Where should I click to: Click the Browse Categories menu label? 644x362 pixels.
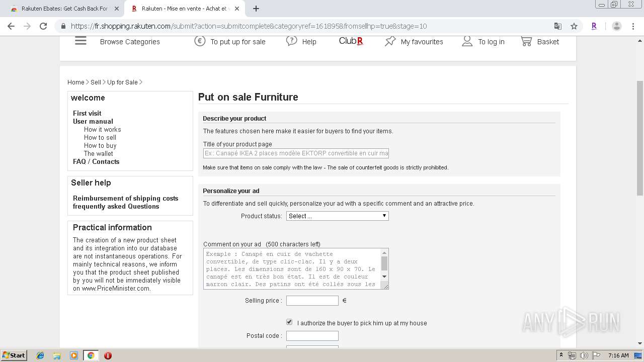click(x=130, y=42)
